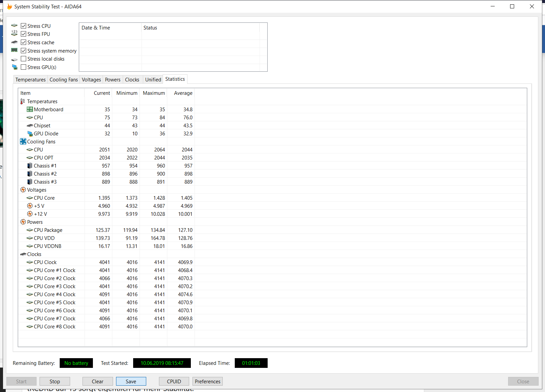Viewport: 545px width, 392px height.
Task: Click the Motherboard row icon
Action: (30, 109)
